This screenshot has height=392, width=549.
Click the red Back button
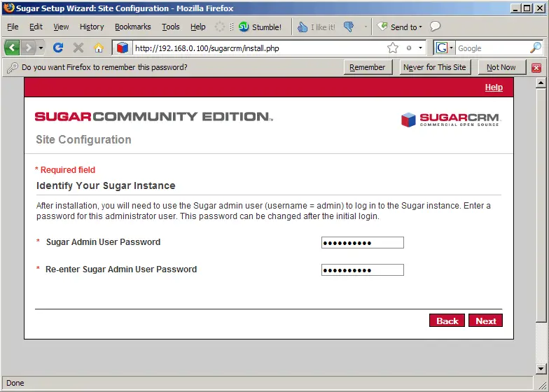tap(447, 321)
